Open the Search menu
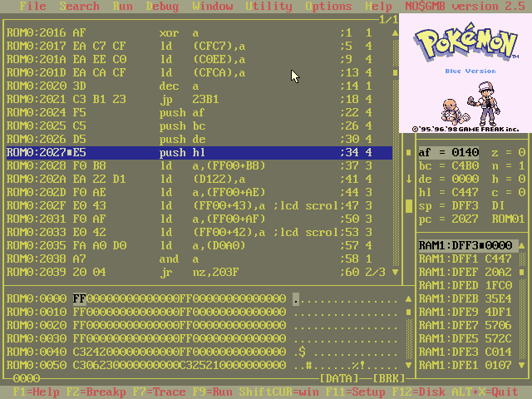 (x=79, y=6)
